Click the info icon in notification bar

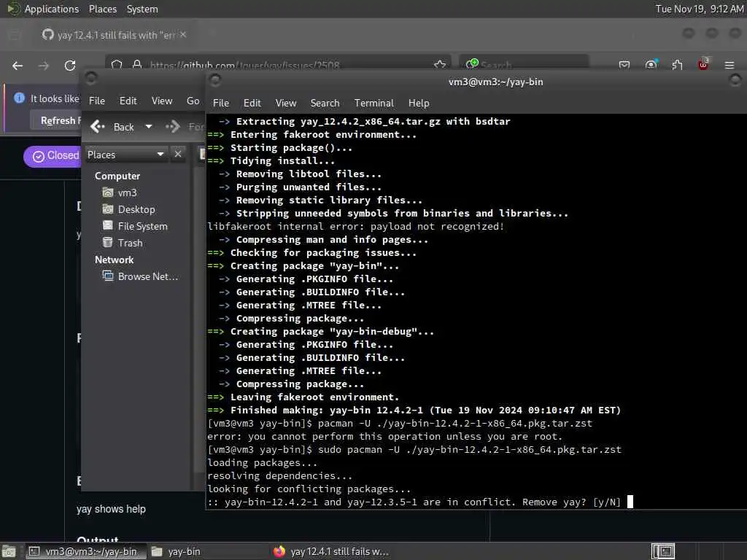pos(19,98)
